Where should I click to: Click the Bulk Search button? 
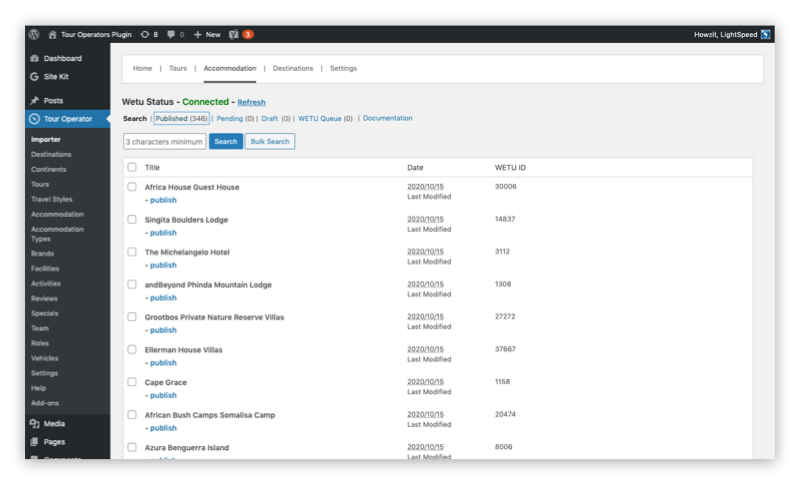[x=270, y=141]
